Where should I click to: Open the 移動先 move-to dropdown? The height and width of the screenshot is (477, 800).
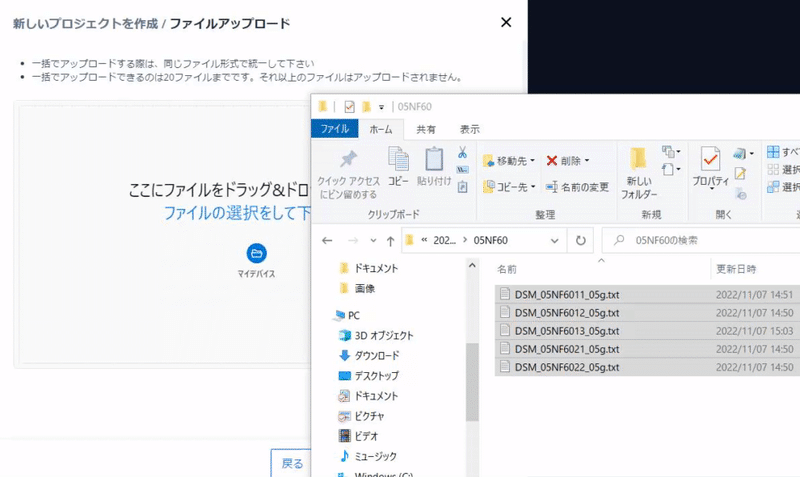[x=509, y=161]
